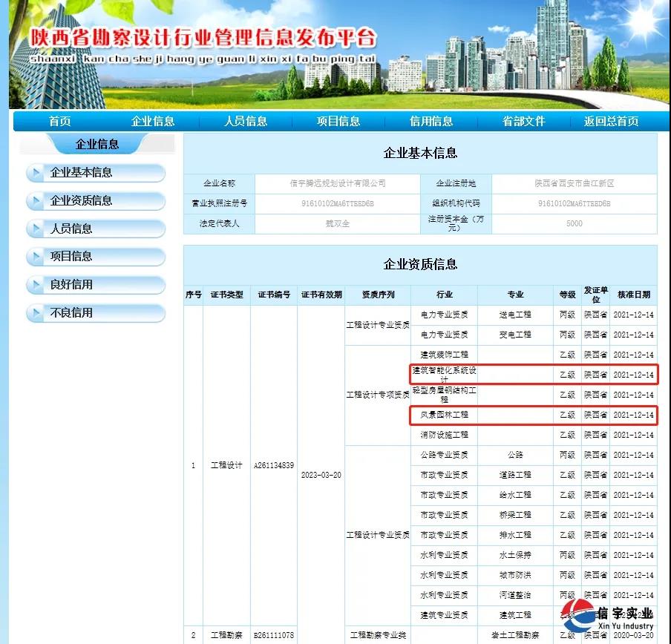Open the 首页 navigation menu item
The image size is (671, 644).
[59, 121]
